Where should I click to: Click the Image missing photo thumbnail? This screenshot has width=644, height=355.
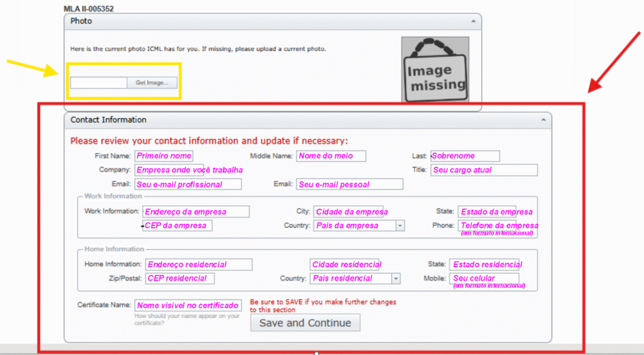tap(435, 70)
